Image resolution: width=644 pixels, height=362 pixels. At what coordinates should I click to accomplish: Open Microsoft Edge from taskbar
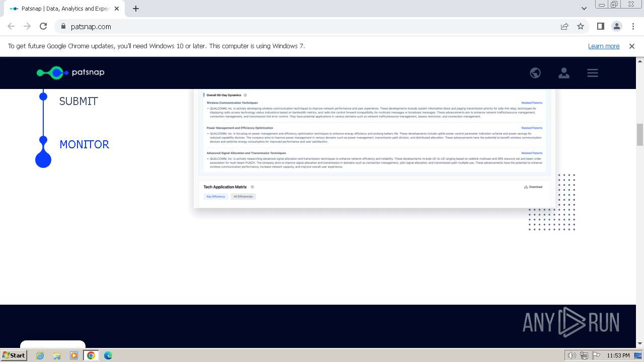pos(108,355)
